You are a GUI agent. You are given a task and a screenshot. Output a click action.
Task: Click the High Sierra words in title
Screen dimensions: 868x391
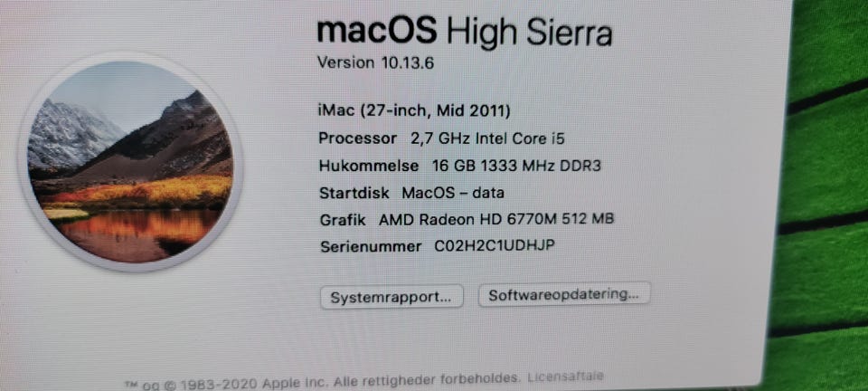529,33
